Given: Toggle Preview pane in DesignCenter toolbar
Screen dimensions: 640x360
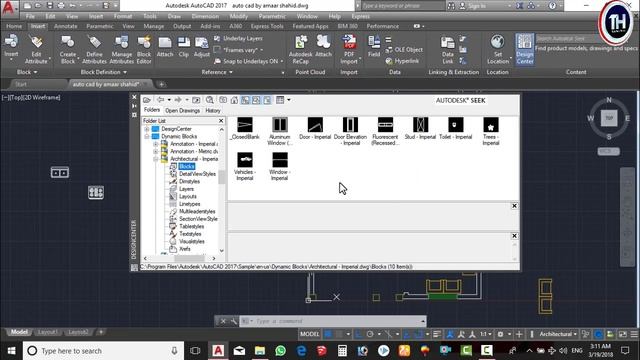Looking at the screenshot, I should 256,100.
